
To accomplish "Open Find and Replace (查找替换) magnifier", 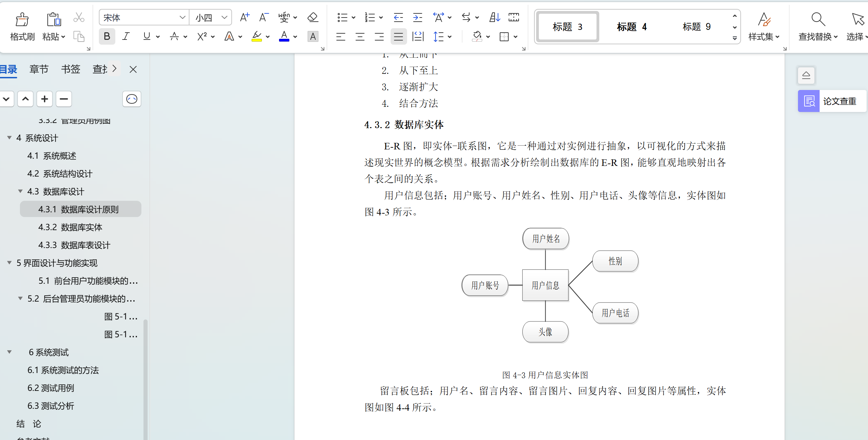I will point(818,19).
